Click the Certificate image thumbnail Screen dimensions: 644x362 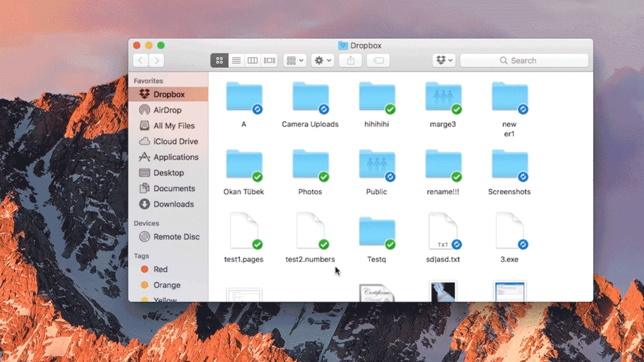pyautogui.click(x=377, y=293)
